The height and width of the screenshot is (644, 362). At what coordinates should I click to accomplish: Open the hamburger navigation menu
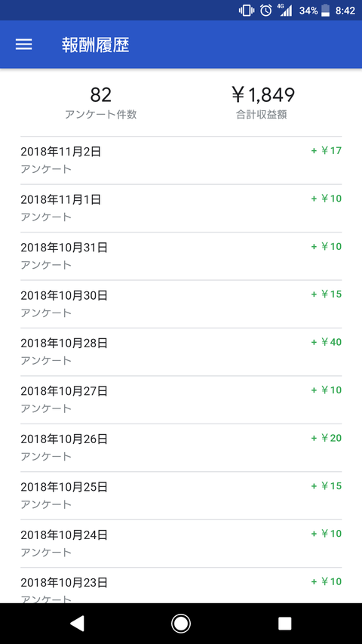(24, 45)
